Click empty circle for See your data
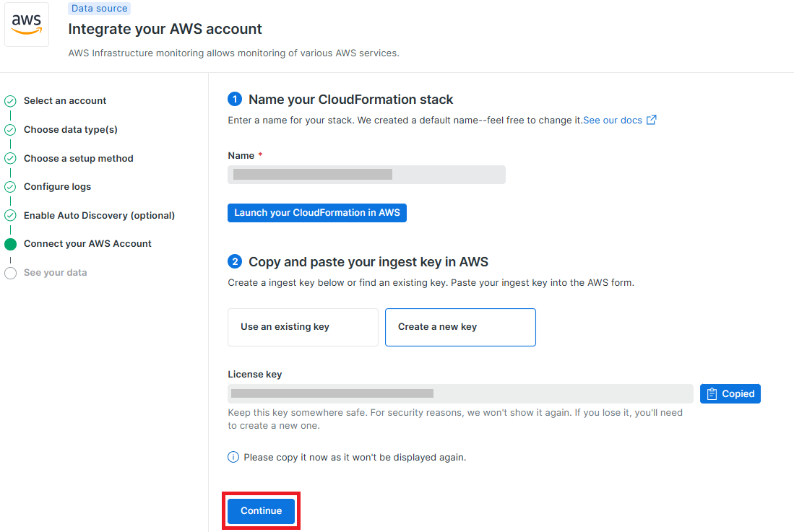 [10, 273]
